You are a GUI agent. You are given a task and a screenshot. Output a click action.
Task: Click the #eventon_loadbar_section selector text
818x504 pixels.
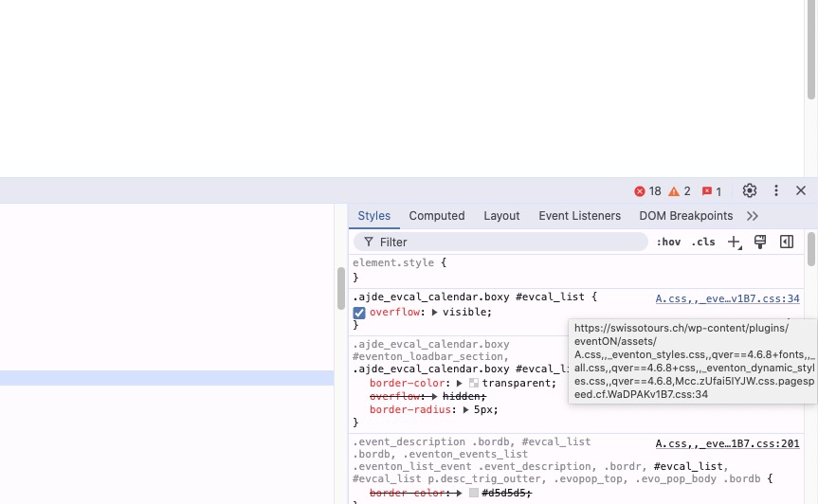click(427, 356)
